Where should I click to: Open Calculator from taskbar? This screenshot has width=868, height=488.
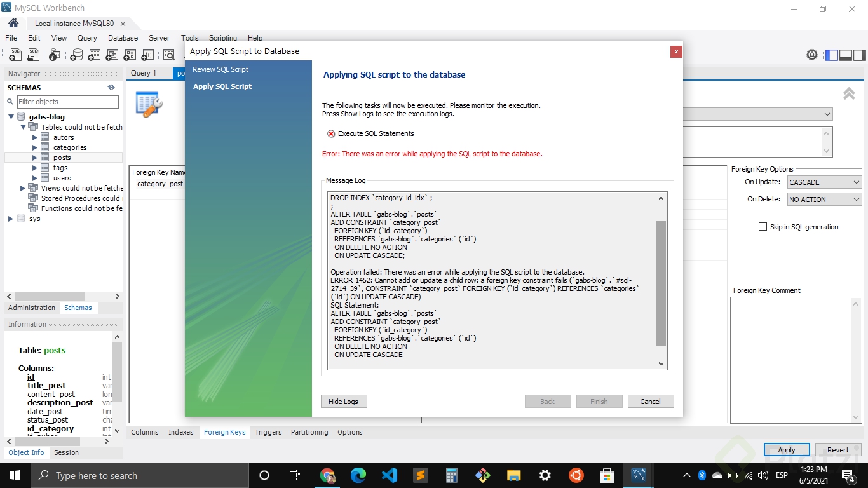(x=452, y=475)
